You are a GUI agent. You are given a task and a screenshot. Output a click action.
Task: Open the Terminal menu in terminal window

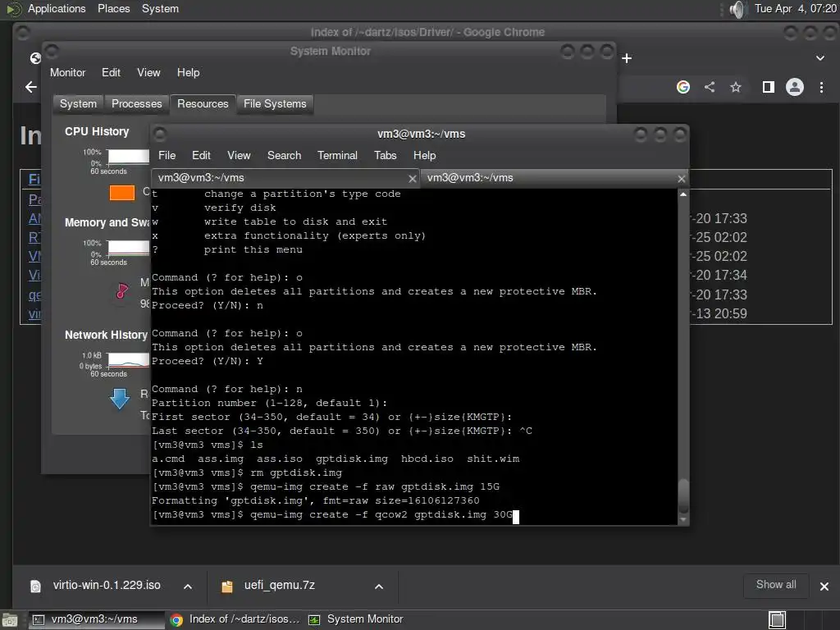[337, 155]
